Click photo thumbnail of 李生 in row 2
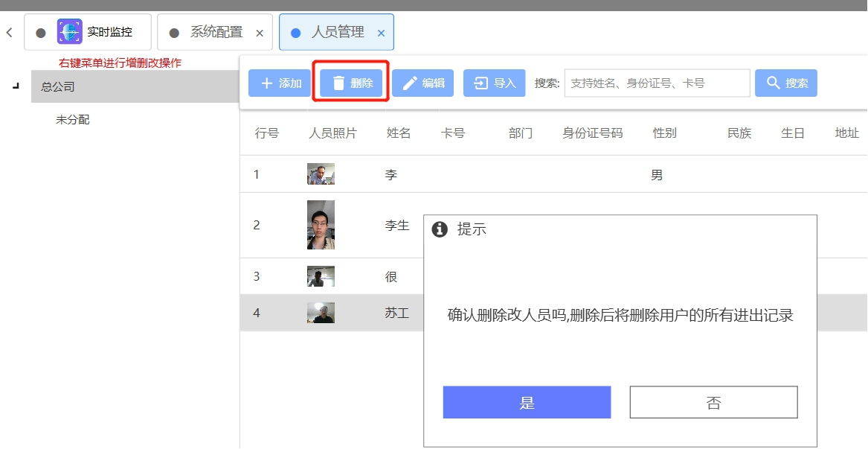868x449 pixels. [x=321, y=225]
